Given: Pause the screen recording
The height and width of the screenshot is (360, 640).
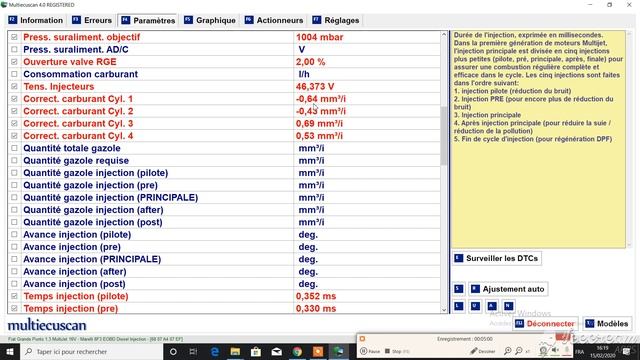Looking at the screenshot, I should point(370,351).
